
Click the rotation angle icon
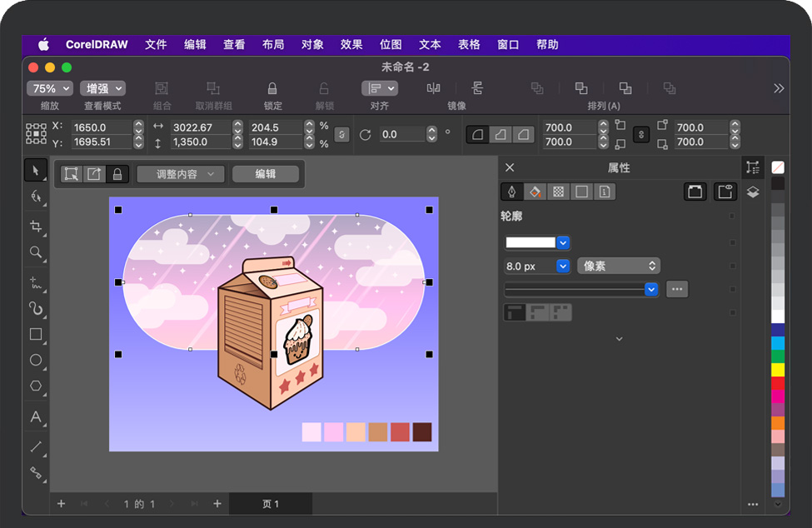pyautogui.click(x=365, y=135)
